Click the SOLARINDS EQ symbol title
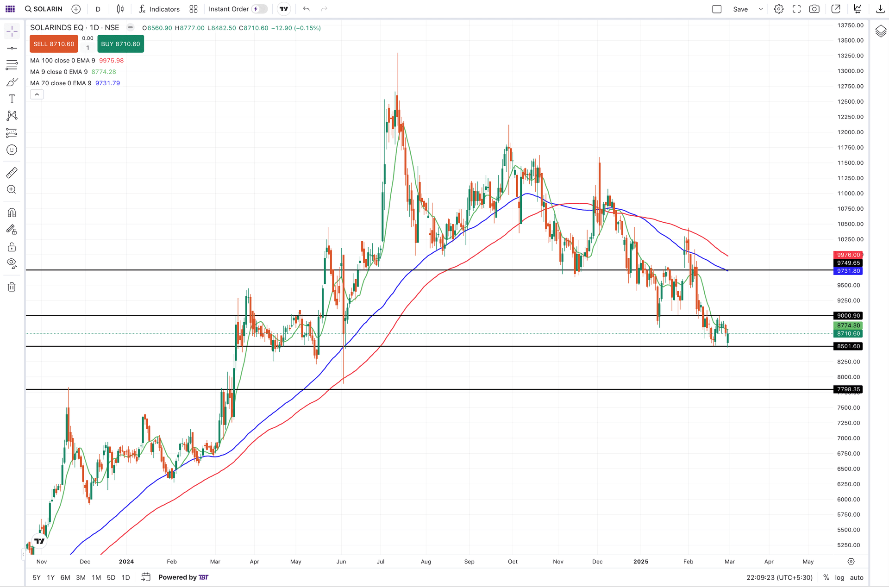This screenshot has width=889, height=588. pos(75,28)
